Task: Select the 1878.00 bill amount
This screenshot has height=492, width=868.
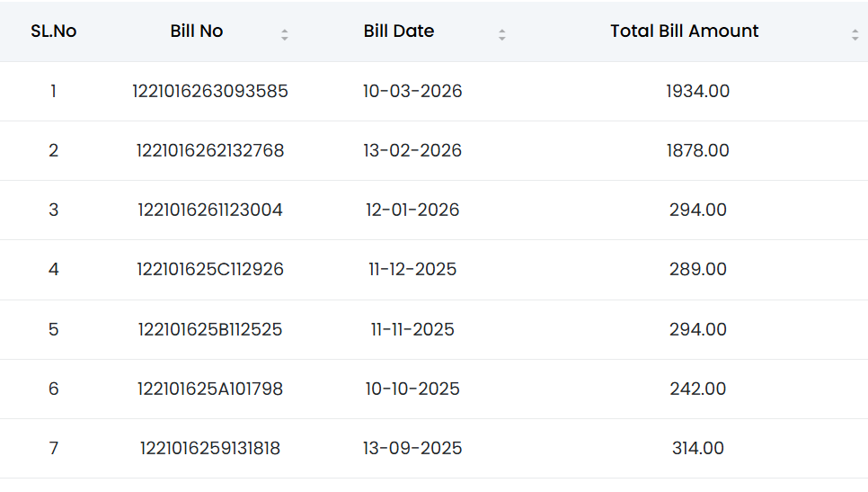Action: click(x=698, y=150)
